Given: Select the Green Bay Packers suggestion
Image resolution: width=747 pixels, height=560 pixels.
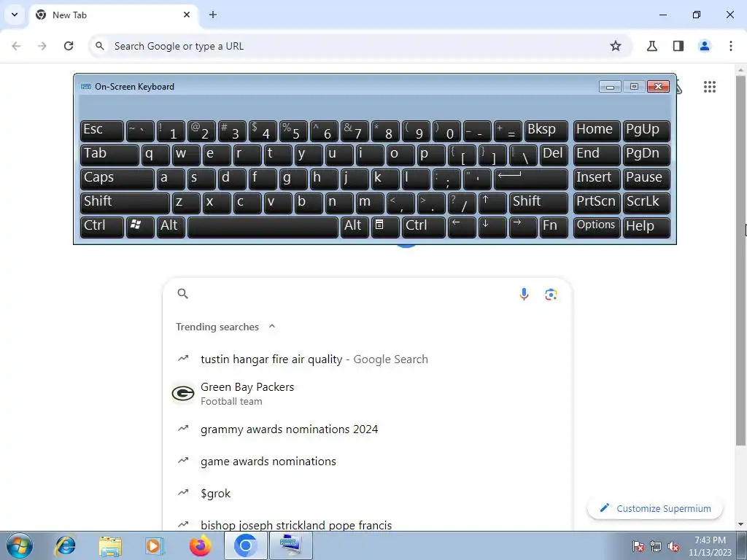Looking at the screenshot, I should [x=367, y=394].
